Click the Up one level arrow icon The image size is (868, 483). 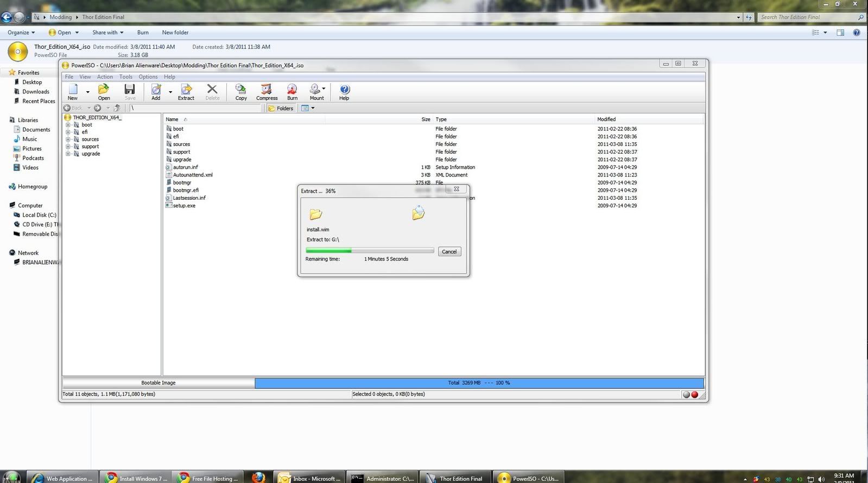pos(117,108)
